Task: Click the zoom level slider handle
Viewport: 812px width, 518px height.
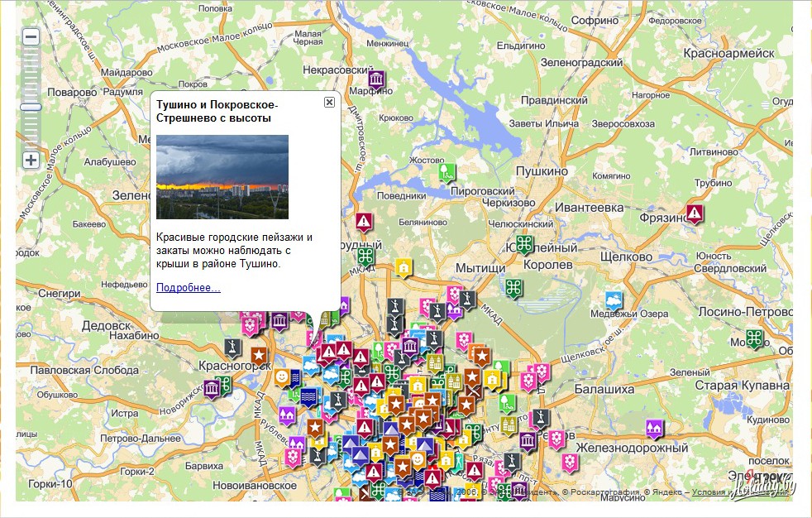Action: (x=31, y=107)
